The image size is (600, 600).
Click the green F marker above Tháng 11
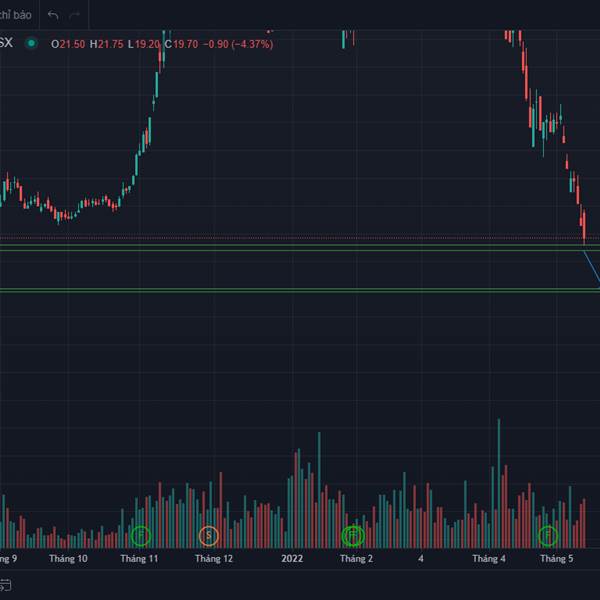(x=141, y=535)
